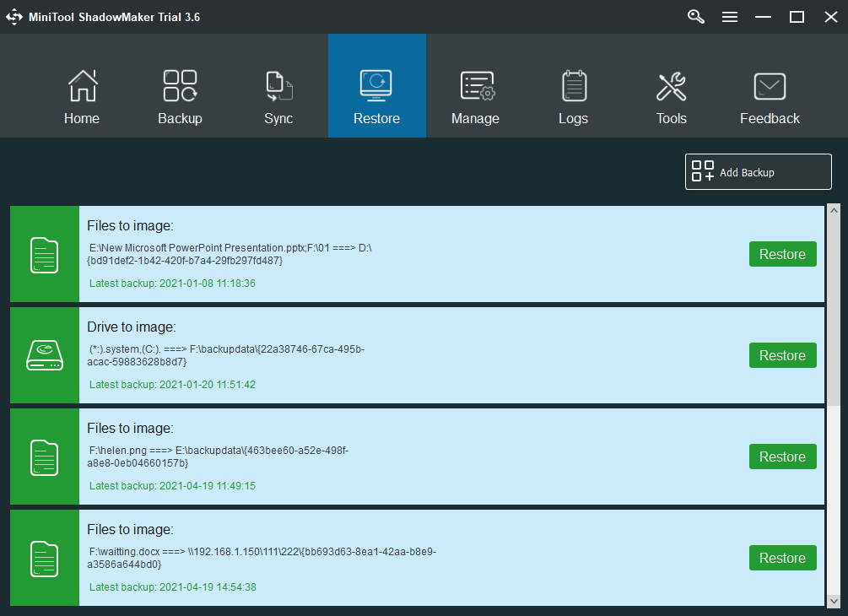The width and height of the screenshot is (848, 616).
Task: Switch to the Sync tab label
Action: pyautogui.click(x=278, y=119)
